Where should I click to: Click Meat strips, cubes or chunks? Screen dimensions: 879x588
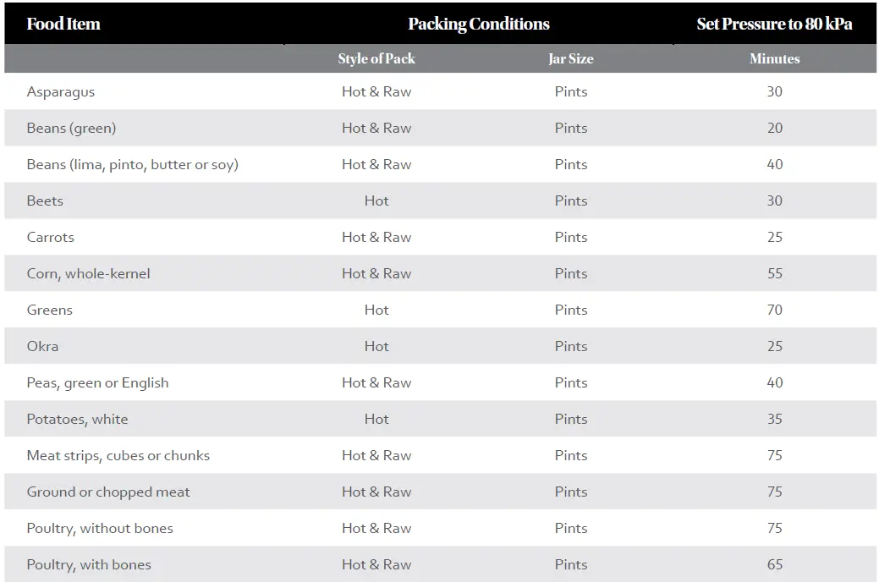(118, 455)
